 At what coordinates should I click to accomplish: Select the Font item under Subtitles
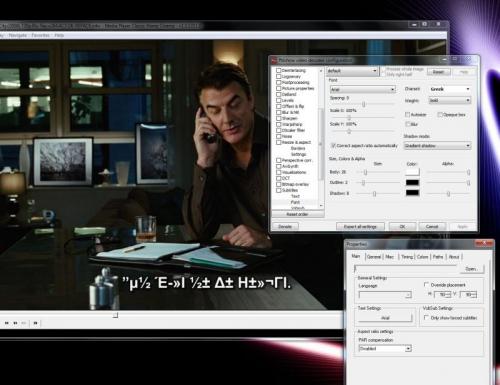pyautogui.click(x=295, y=202)
